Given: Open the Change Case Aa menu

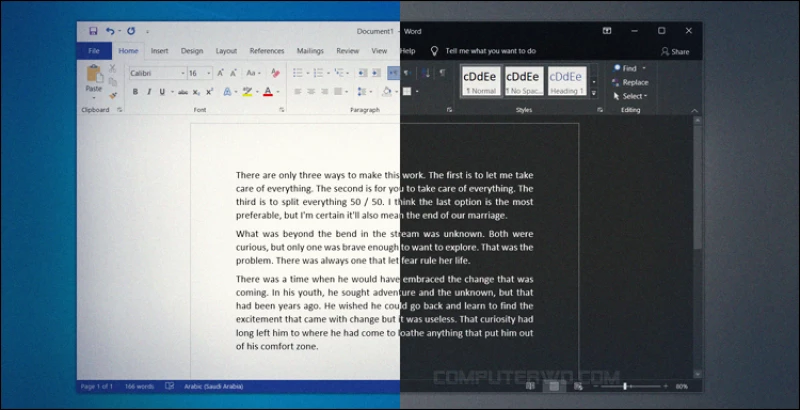Looking at the screenshot, I should tap(253, 73).
